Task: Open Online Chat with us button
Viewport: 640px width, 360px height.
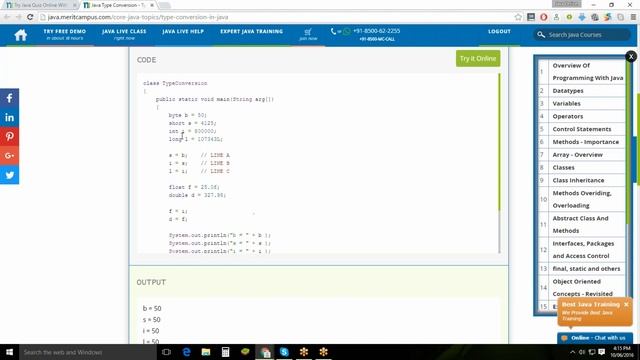Action: 595,338
